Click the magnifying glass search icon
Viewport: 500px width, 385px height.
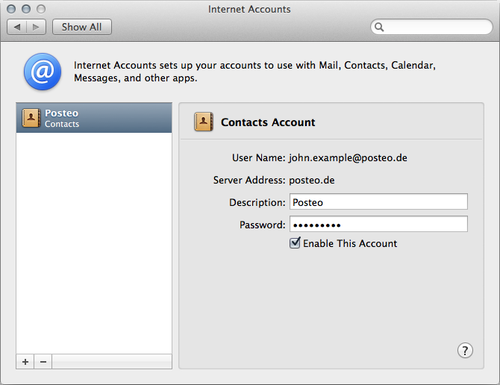[x=379, y=27]
